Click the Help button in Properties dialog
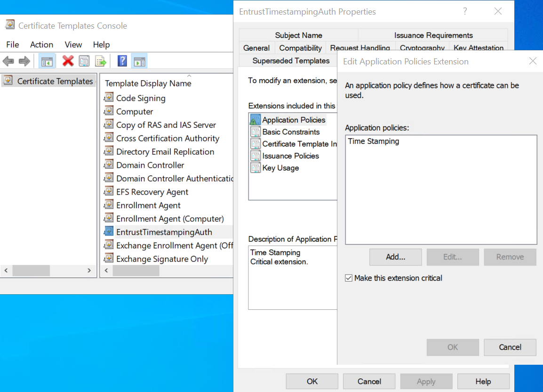Screen dimensions: 543x392 tap(483, 382)
